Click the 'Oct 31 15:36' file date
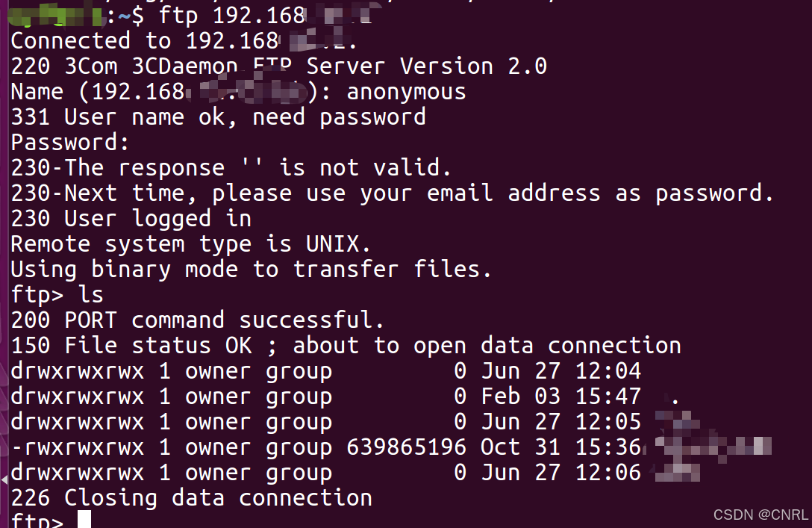Screen dimensions: 812x528 pyautogui.click(x=560, y=447)
